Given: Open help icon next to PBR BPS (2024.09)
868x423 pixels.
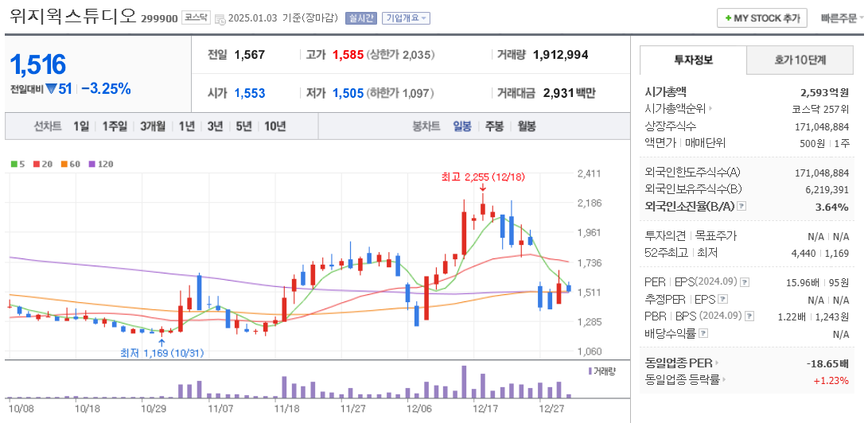Looking at the screenshot, I should point(749,316).
